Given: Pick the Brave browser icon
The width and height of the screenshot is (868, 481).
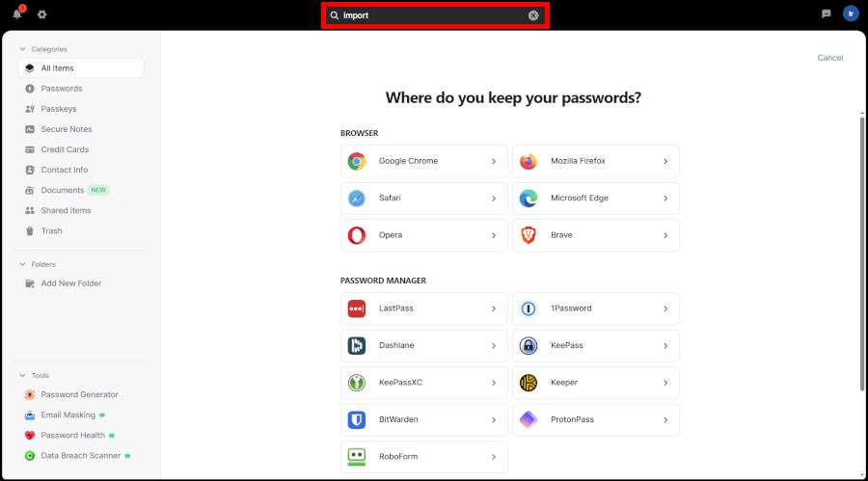Looking at the screenshot, I should pos(529,235).
